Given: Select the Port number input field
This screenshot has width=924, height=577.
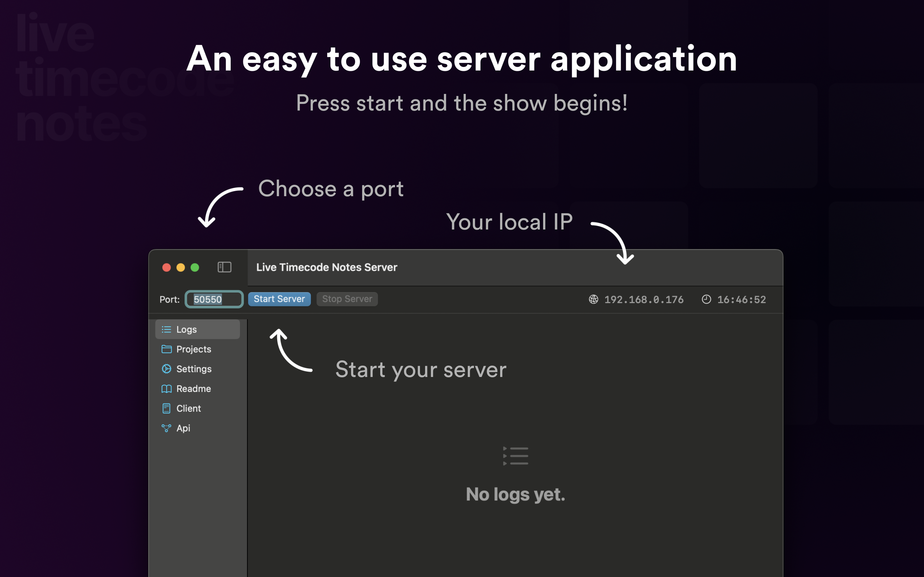Looking at the screenshot, I should [x=214, y=299].
